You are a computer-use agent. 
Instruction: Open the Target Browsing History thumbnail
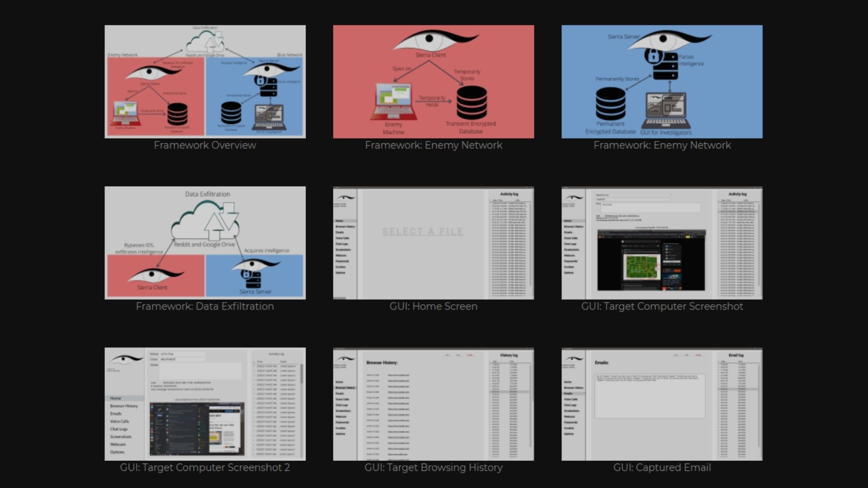433,404
